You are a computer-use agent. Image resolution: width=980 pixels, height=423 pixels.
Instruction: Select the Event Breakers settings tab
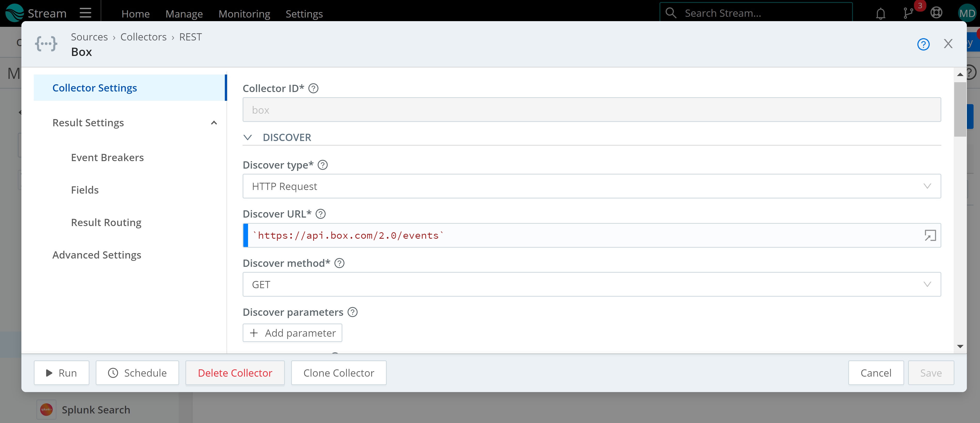pos(108,157)
